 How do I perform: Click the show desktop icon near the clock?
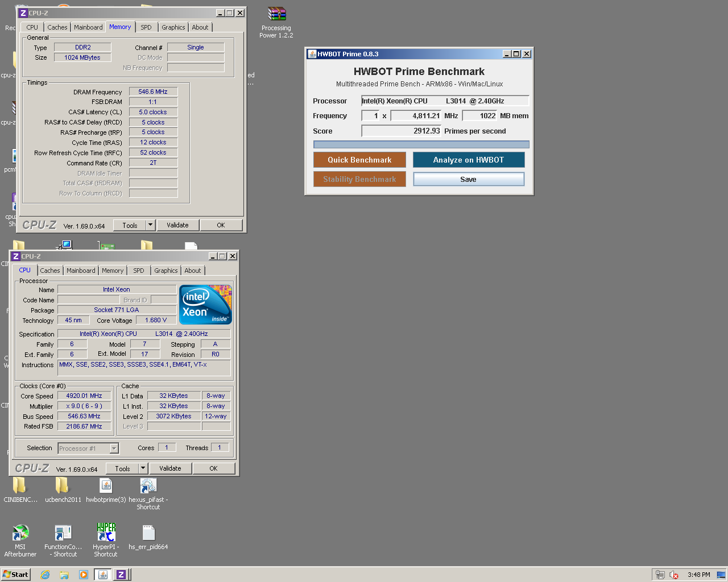pyautogui.click(x=721, y=575)
